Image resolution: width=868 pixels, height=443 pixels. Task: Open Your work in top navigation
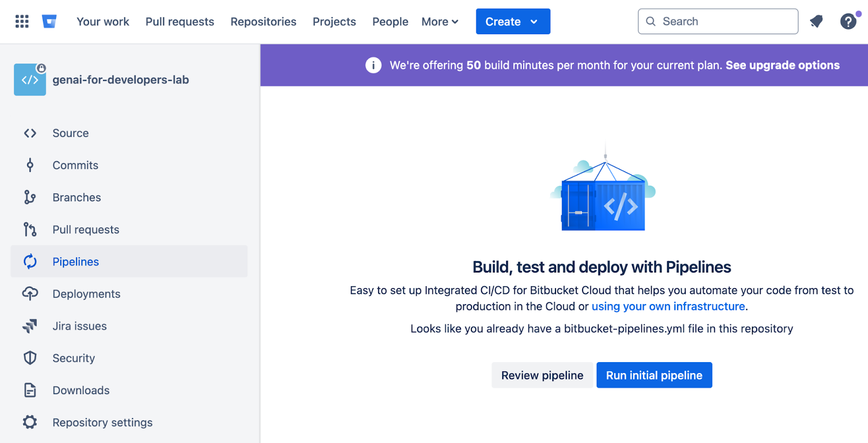(x=103, y=22)
